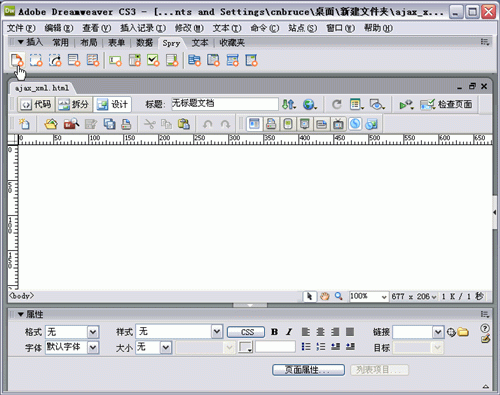Viewport: 500px width, 395px height.
Task: Browse for link file with folder icon
Action: pyautogui.click(x=463, y=332)
